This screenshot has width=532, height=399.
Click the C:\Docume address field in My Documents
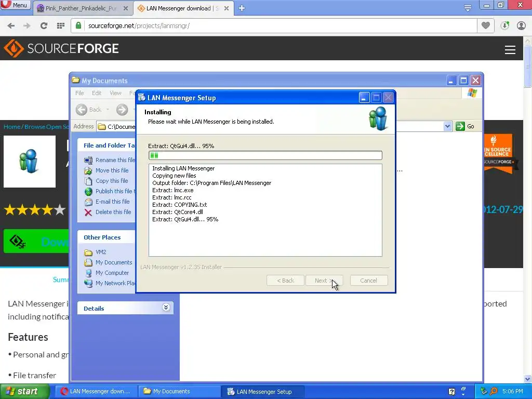[x=116, y=127]
